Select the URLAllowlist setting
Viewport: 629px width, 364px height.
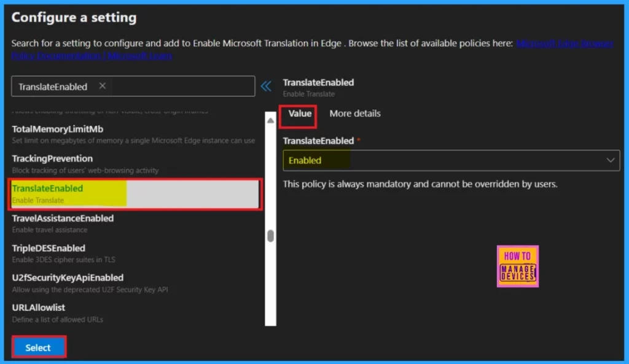133,313
